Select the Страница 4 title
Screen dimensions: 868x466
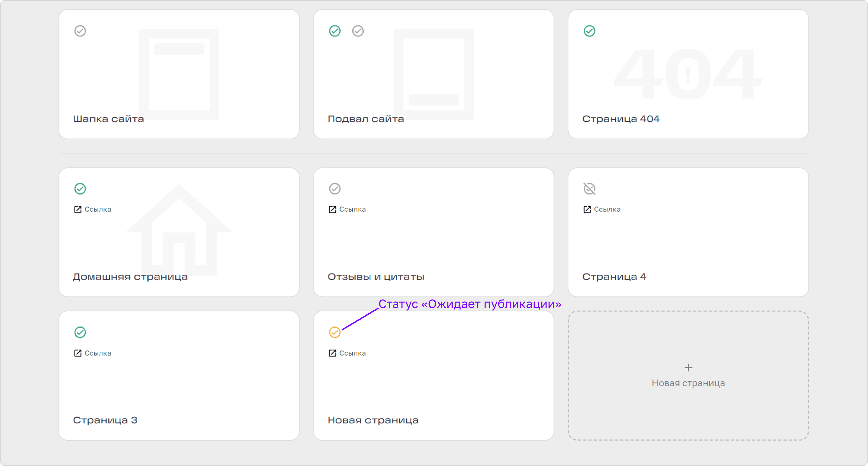tap(614, 277)
